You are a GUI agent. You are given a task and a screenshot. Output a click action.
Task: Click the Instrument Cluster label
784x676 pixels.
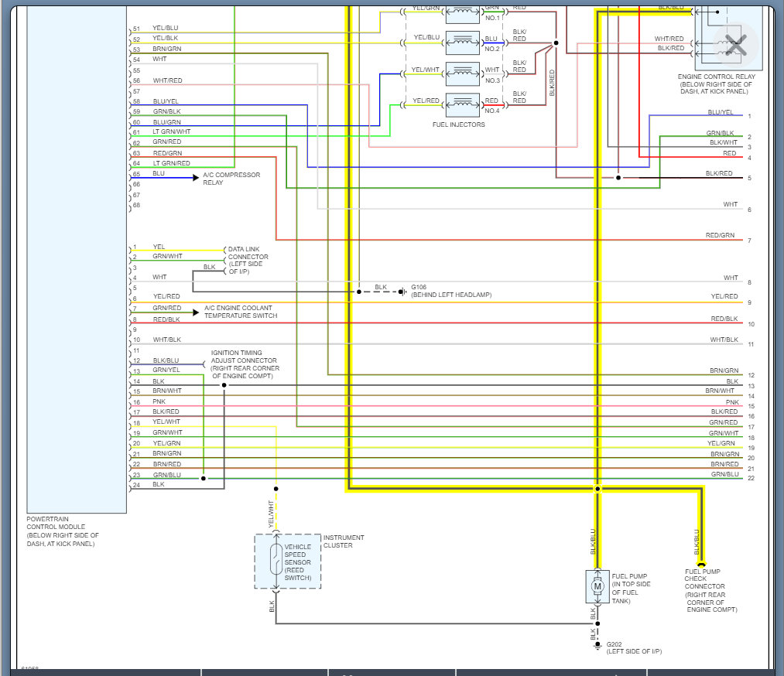click(344, 541)
